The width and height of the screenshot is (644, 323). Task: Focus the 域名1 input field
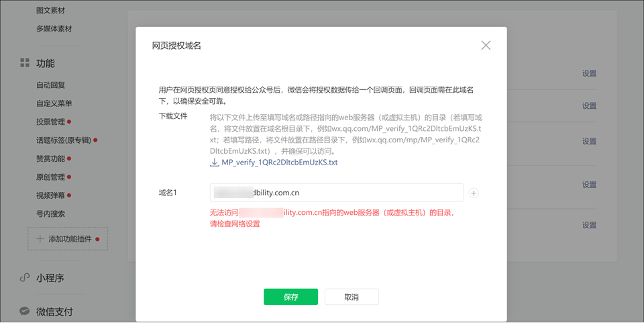(x=336, y=193)
